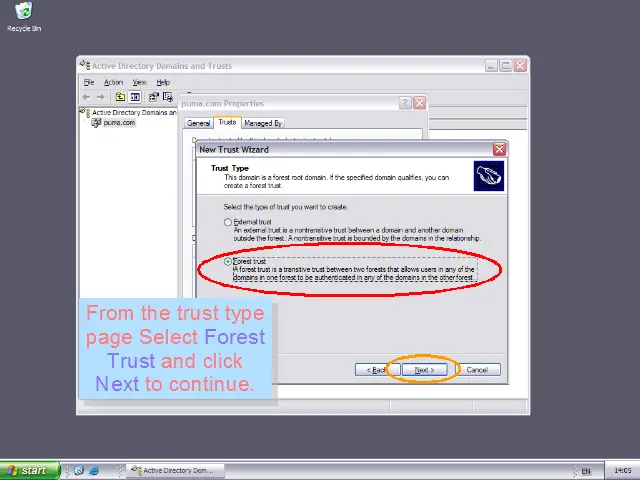
Task: Close the New Trust Wizard dialog
Action: pos(499,149)
